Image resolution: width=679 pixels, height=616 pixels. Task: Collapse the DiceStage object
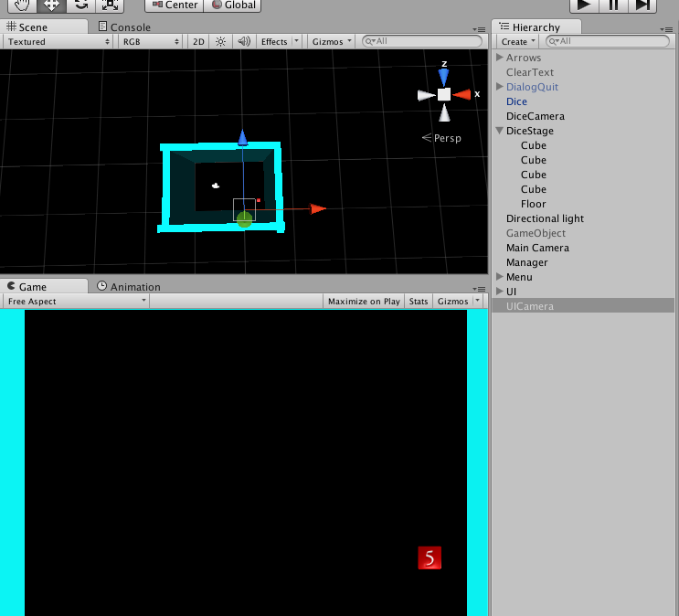tap(499, 131)
